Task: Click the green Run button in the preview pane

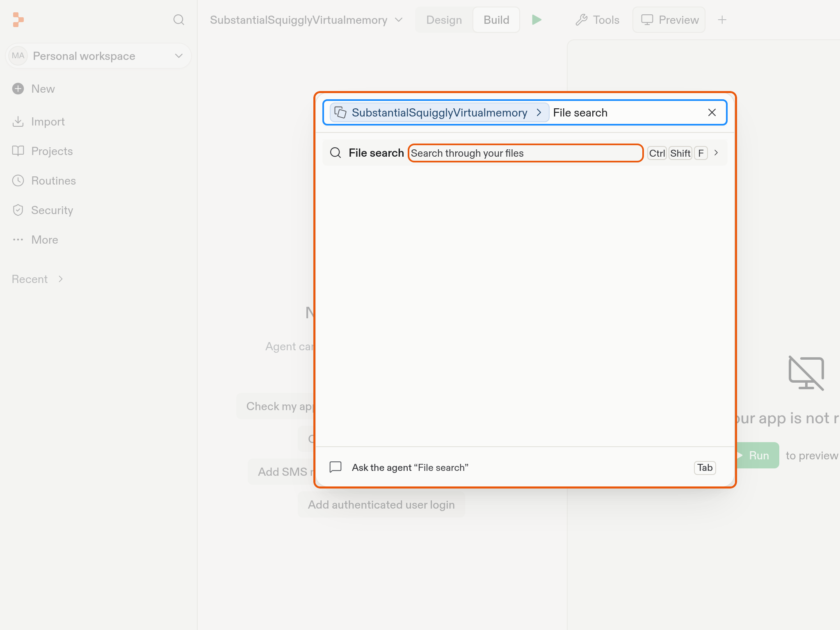Action: [758, 455]
